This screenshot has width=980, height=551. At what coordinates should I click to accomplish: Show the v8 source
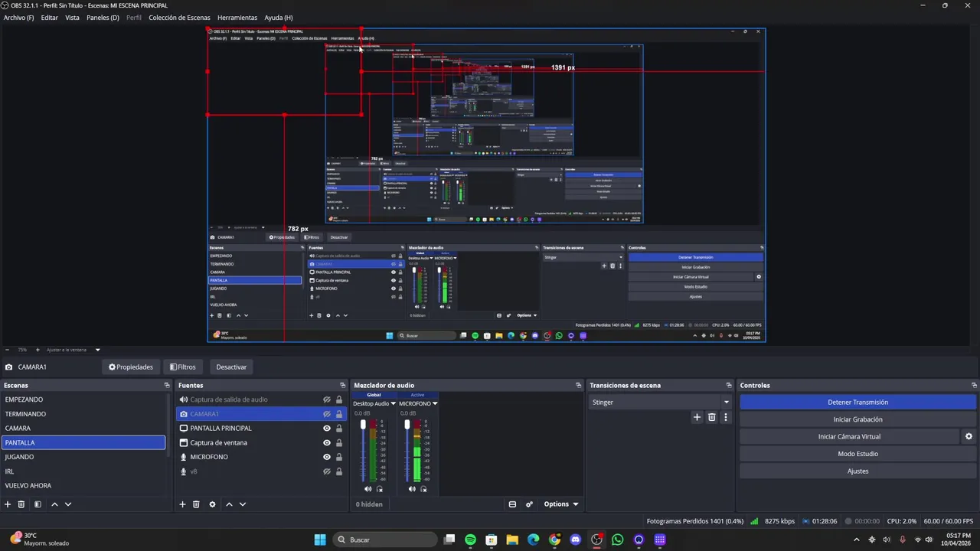(x=327, y=471)
